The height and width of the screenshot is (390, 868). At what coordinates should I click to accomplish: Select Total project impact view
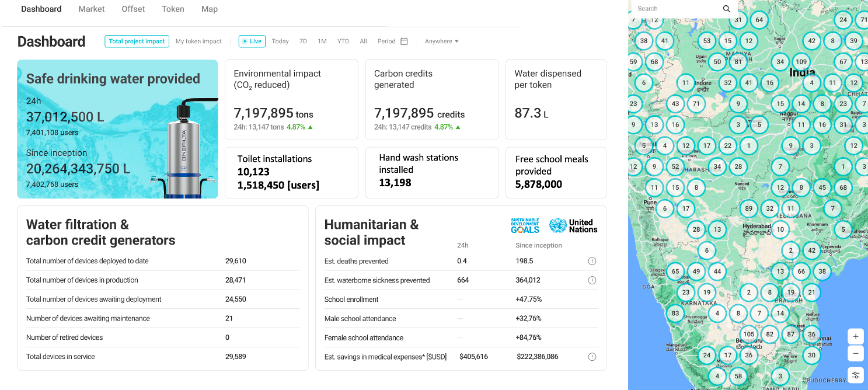coord(137,41)
